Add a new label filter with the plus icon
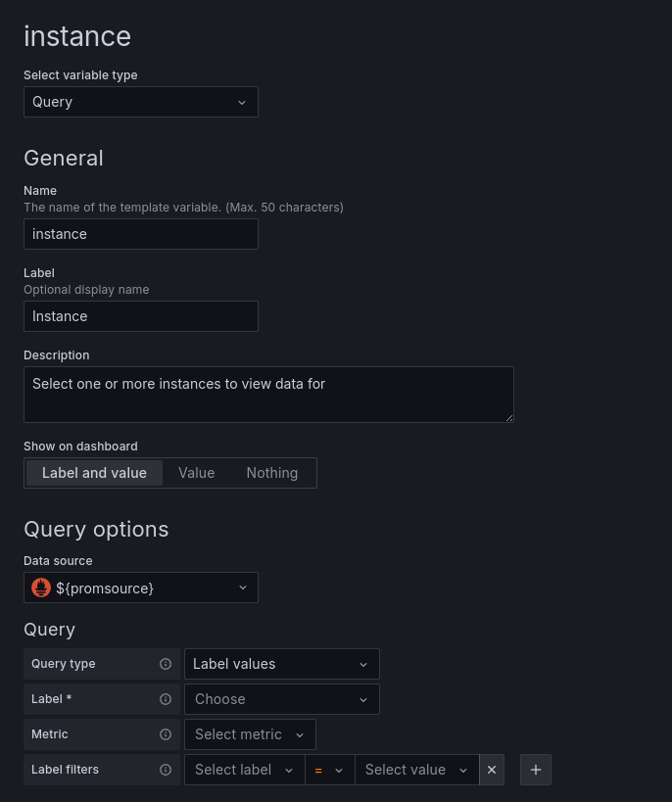Viewport: 672px width, 802px height. click(536, 770)
